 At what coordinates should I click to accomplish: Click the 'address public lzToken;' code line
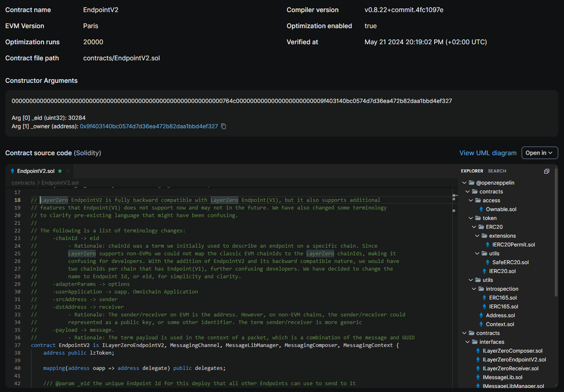click(78, 353)
